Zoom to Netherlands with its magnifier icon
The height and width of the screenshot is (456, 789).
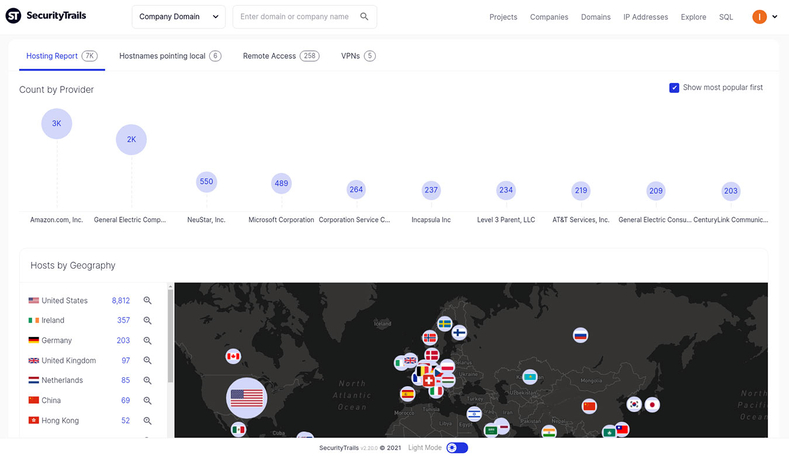[147, 381]
